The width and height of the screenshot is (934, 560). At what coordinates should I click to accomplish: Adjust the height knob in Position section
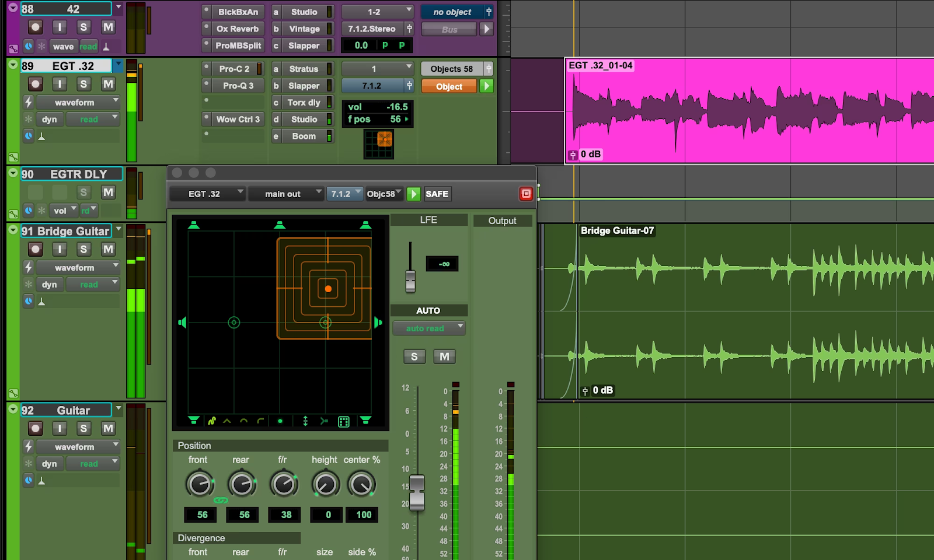(x=325, y=484)
